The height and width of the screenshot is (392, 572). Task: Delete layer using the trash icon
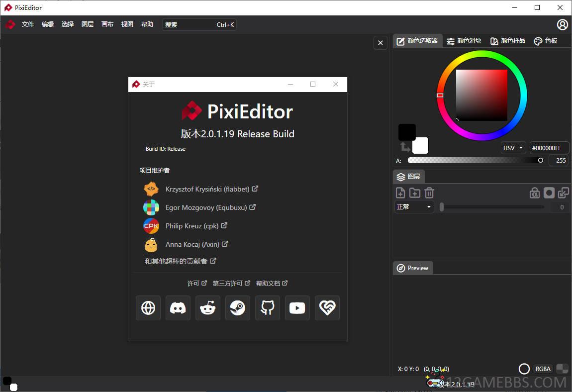(429, 193)
